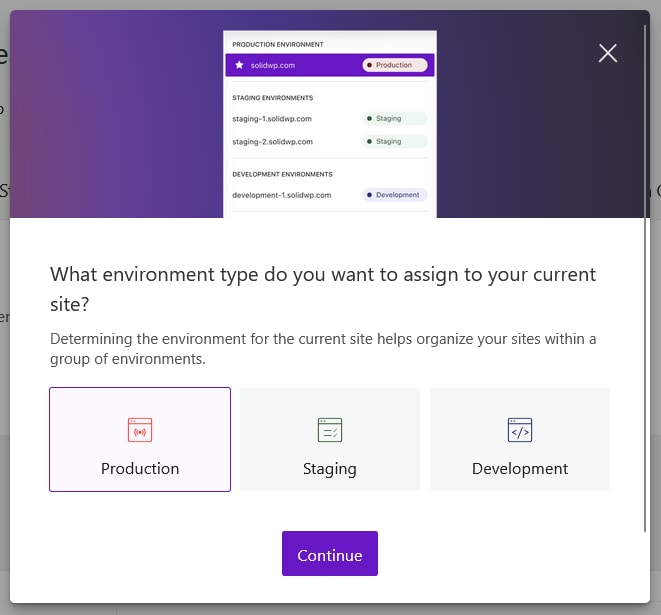Click the red Production broadcast icon
The image size is (661, 615).
(140, 430)
